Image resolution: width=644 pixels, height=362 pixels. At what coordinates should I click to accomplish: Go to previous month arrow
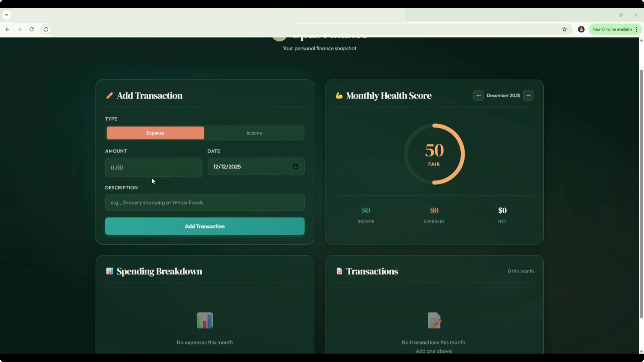tap(478, 95)
